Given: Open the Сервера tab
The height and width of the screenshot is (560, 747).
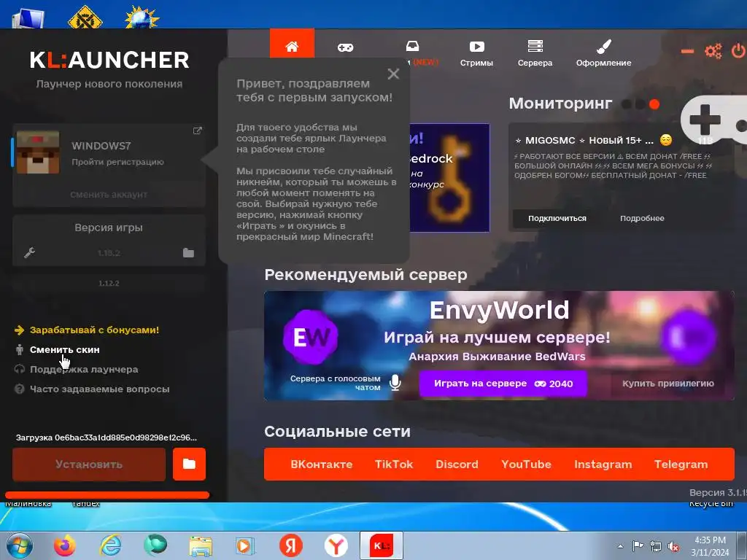Looking at the screenshot, I should click(535, 52).
